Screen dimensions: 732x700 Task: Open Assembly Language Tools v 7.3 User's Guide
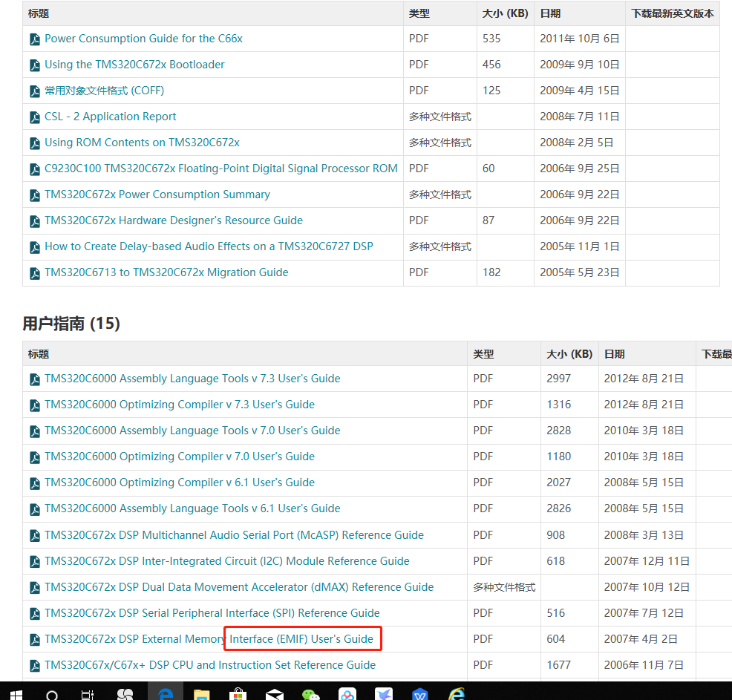[192, 379]
